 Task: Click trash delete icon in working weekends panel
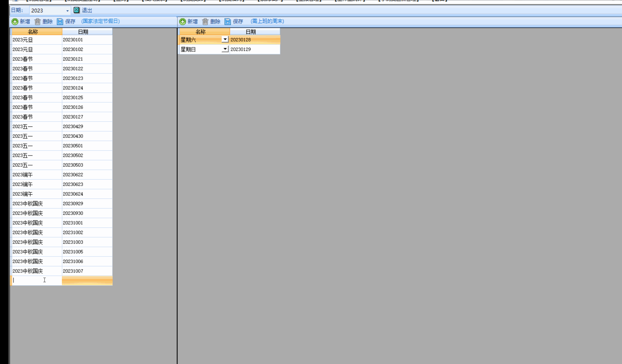coord(205,22)
